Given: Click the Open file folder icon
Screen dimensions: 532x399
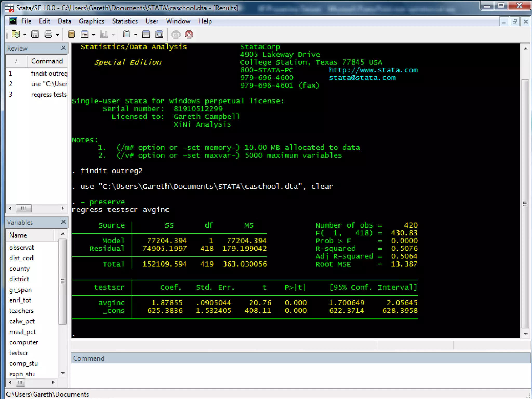Looking at the screenshot, I should pos(16,34).
